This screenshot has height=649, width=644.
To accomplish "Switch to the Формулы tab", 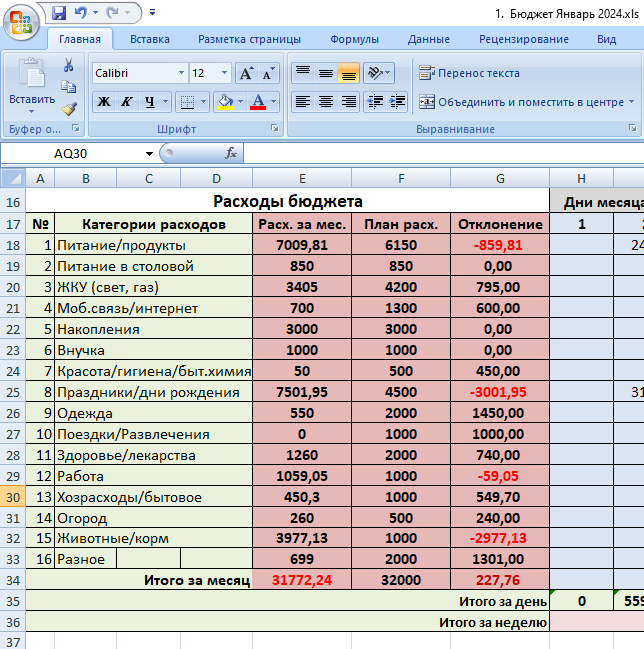I will (354, 39).
